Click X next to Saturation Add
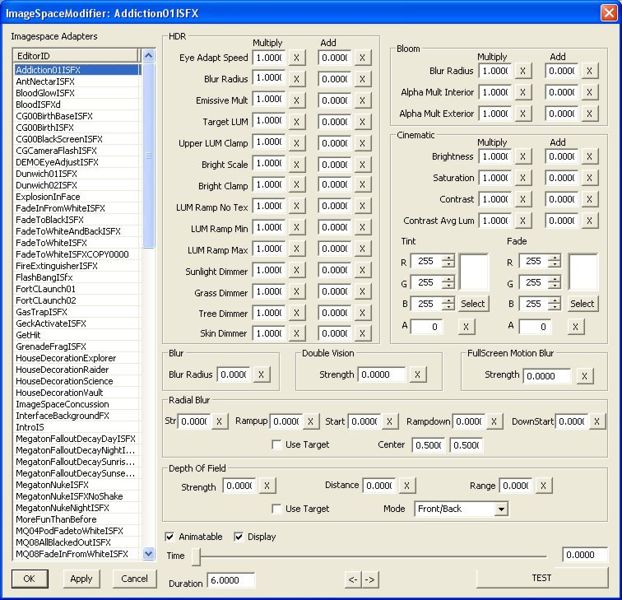This screenshot has height=600, width=622. [589, 178]
